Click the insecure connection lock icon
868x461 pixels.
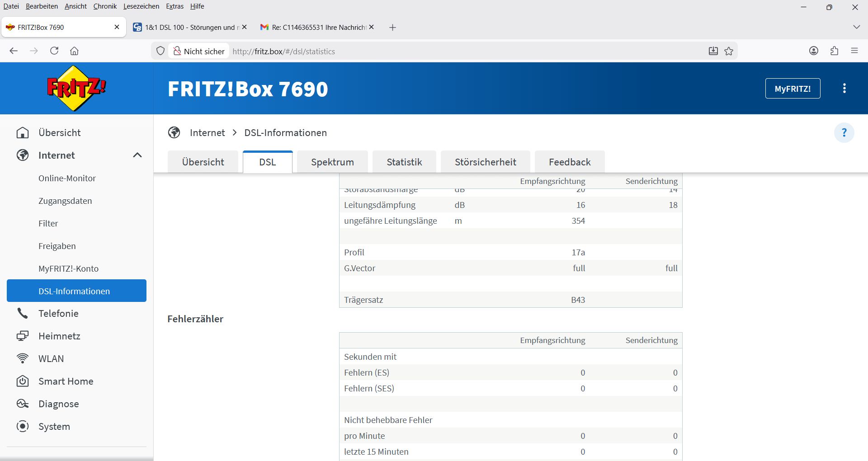click(177, 51)
